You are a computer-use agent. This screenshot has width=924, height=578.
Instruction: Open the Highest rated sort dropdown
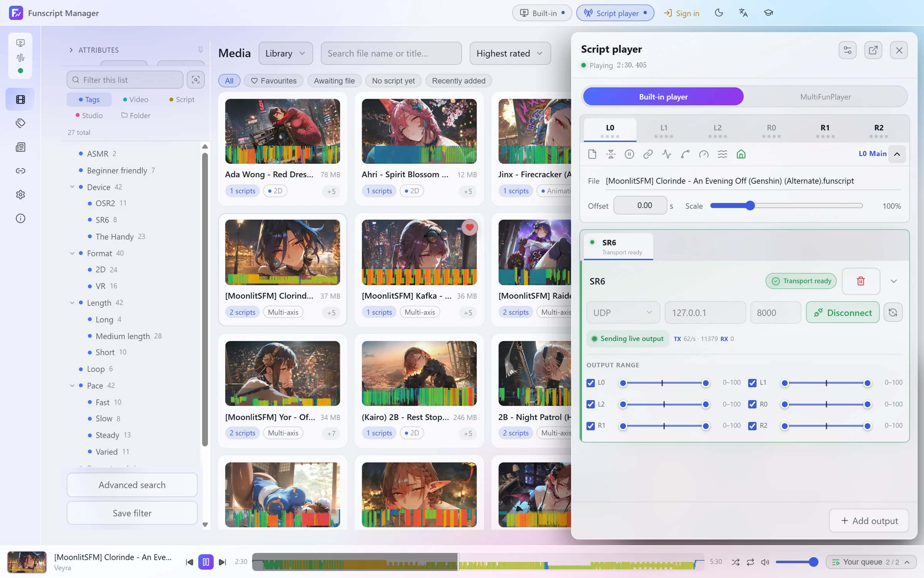pyautogui.click(x=510, y=53)
